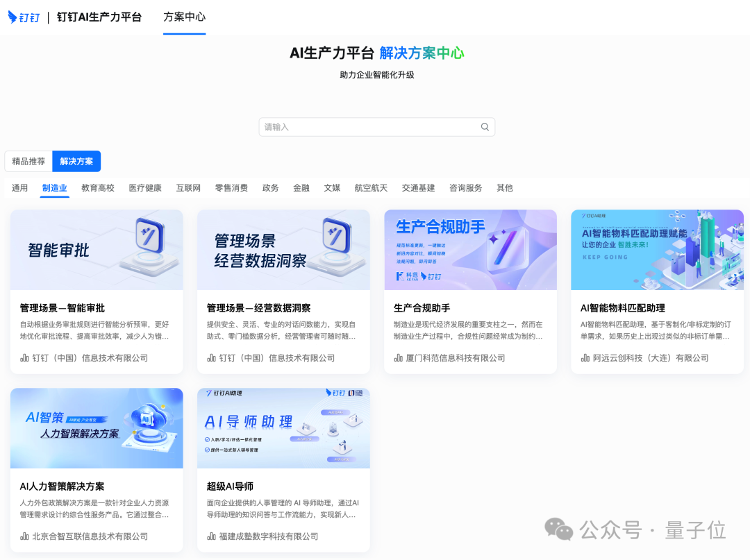Click the AI生产力平台 解决方案中心 heading
750x560 pixels.
point(377,53)
